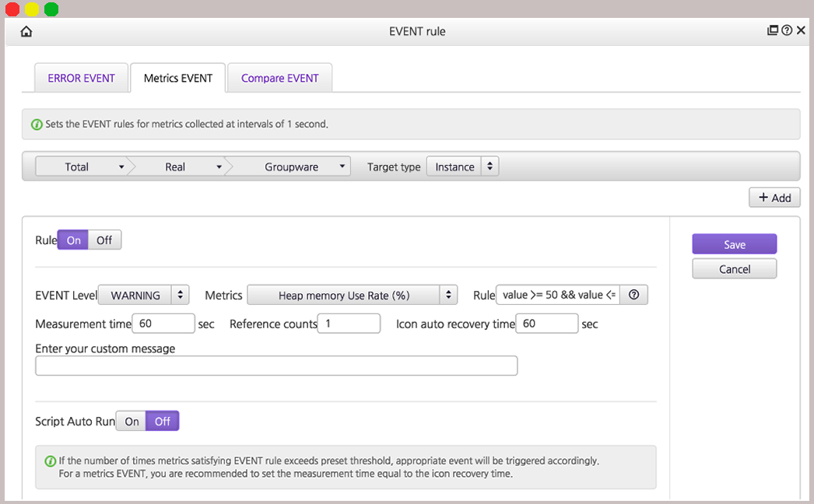Viewport: 814px width, 504px height.
Task: Click the red macOS window button
Action: 12,9
